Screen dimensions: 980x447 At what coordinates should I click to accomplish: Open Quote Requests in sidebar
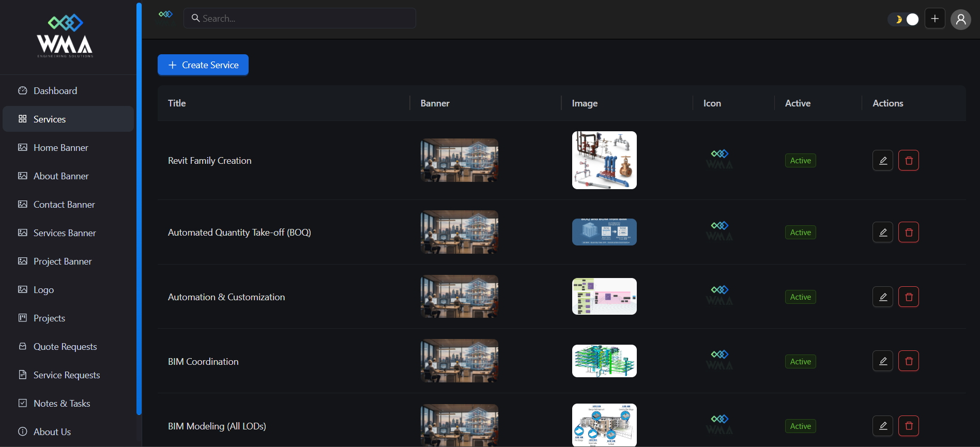click(65, 347)
